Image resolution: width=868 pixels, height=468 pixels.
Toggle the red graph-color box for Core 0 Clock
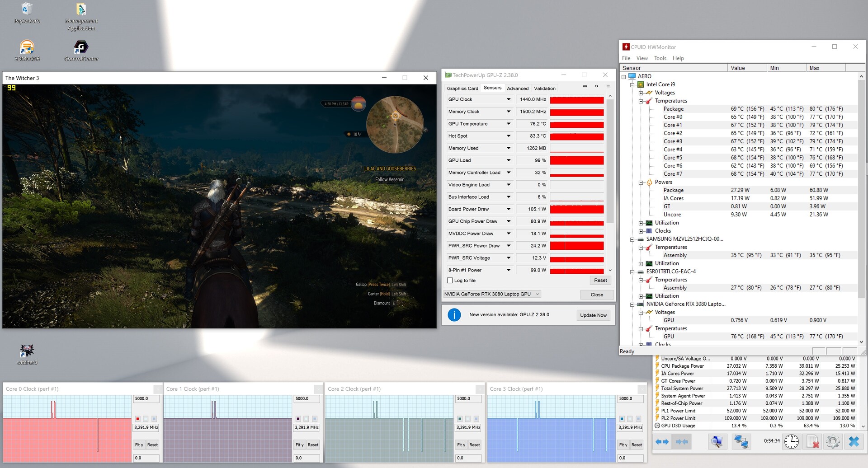[x=137, y=419]
